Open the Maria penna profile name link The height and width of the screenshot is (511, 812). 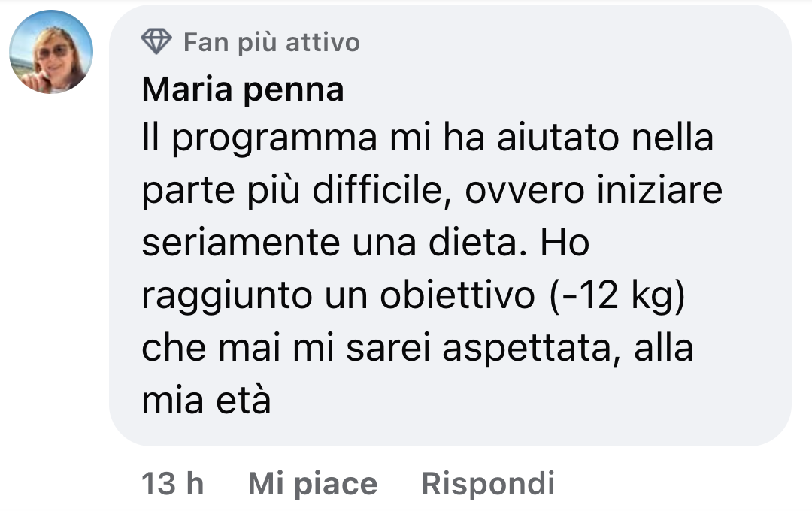[x=242, y=90]
